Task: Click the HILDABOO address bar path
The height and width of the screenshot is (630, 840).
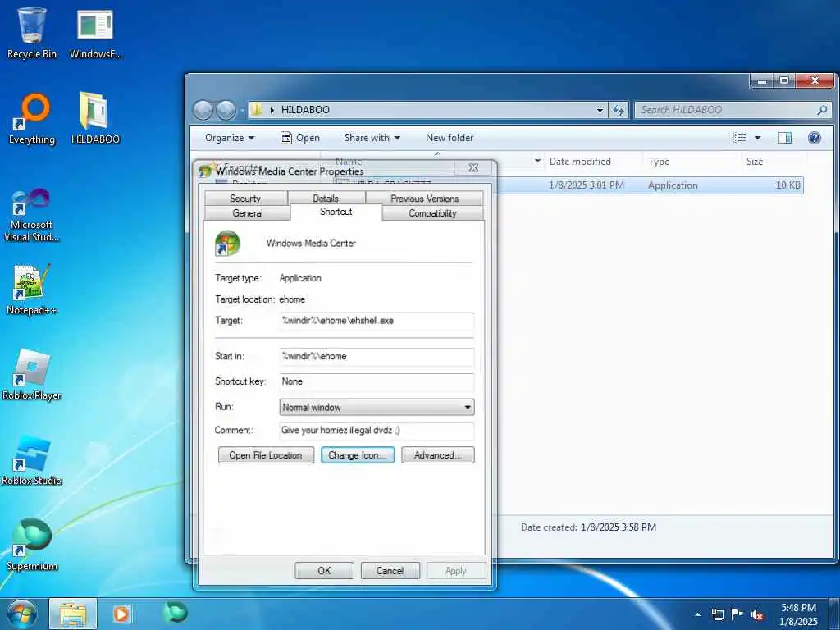Action: point(305,110)
